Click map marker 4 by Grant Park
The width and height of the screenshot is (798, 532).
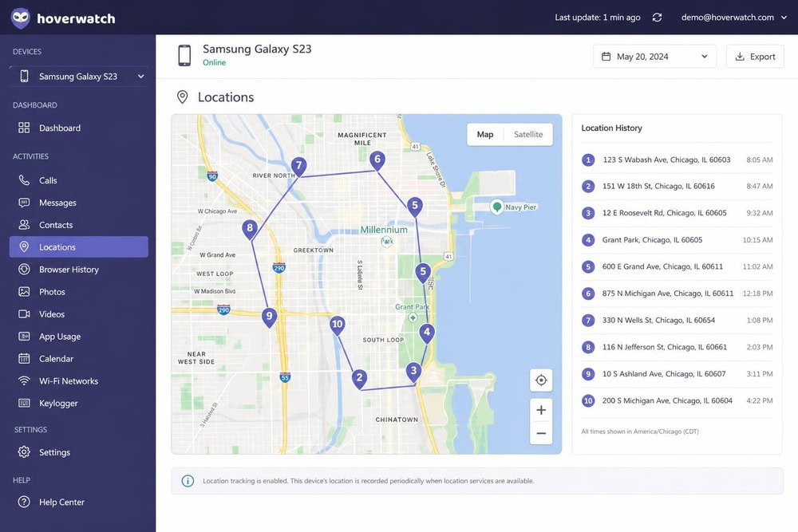coord(426,333)
